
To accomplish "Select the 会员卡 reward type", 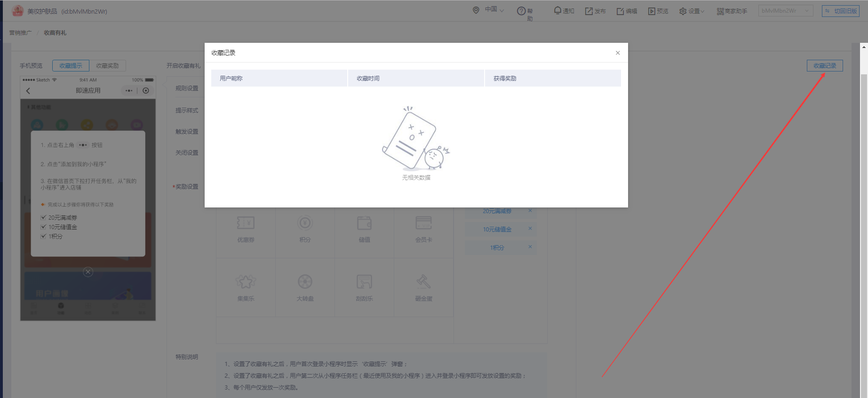I will coord(423,229).
